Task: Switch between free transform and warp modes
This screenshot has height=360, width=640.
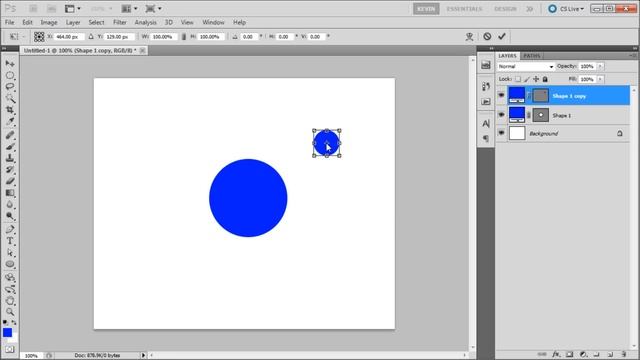Action: 469,37
